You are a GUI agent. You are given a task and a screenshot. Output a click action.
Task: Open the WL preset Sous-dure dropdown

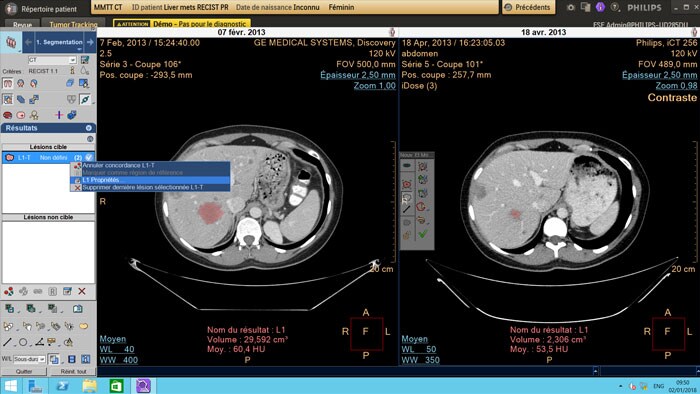tap(29, 359)
